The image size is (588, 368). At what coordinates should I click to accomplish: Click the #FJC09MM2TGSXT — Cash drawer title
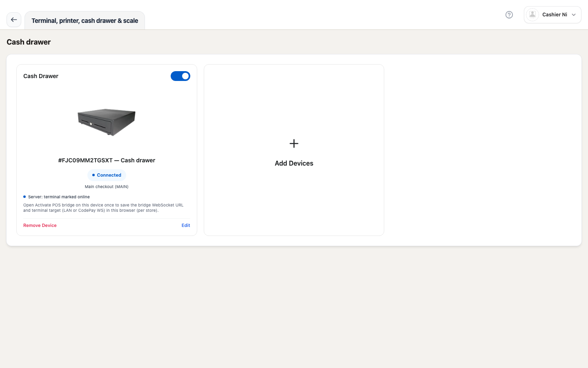point(107,160)
